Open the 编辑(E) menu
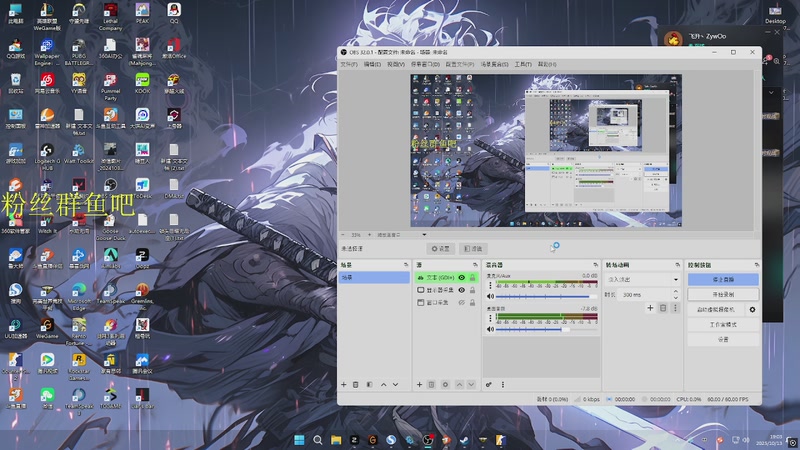This screenshot has height=450, width=800. (372, 64)
